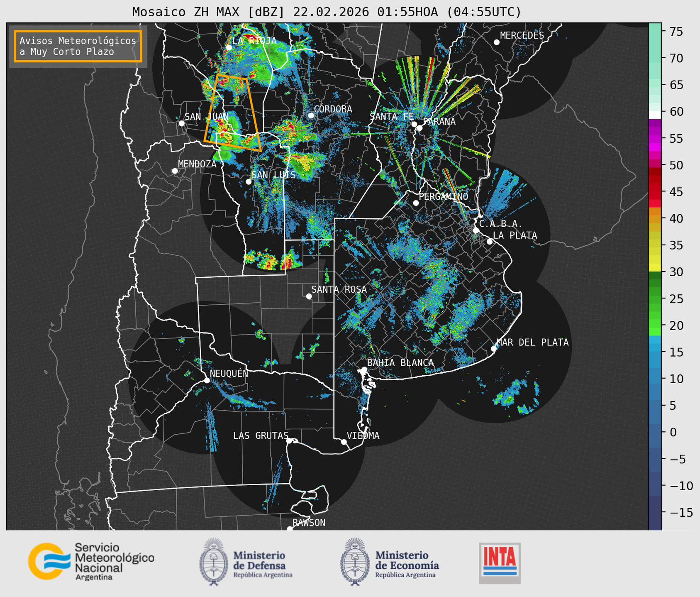Click the LAS GRUTAS city label
This screenshot has width=700, height=597.
click(x=261, y=436)
